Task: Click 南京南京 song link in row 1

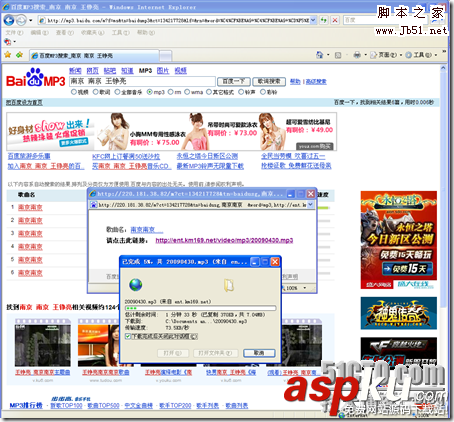Action: click(30, 207)
